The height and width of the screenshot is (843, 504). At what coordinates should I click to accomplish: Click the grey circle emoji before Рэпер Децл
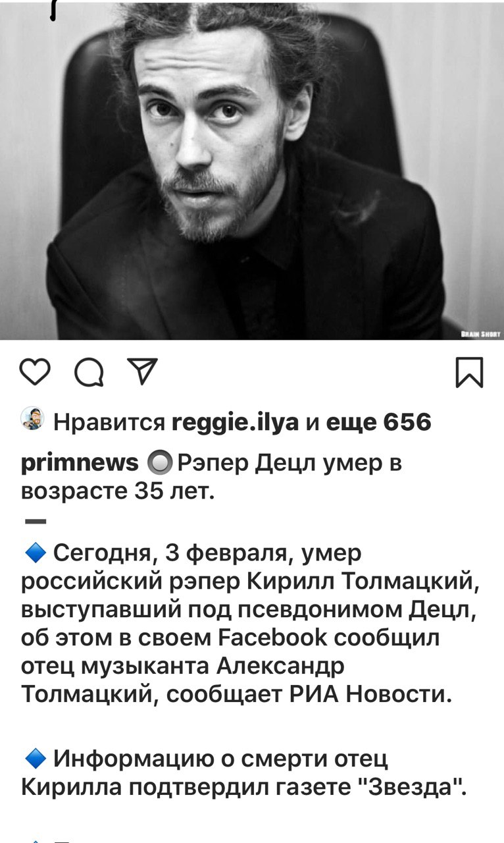coord(159,464)
